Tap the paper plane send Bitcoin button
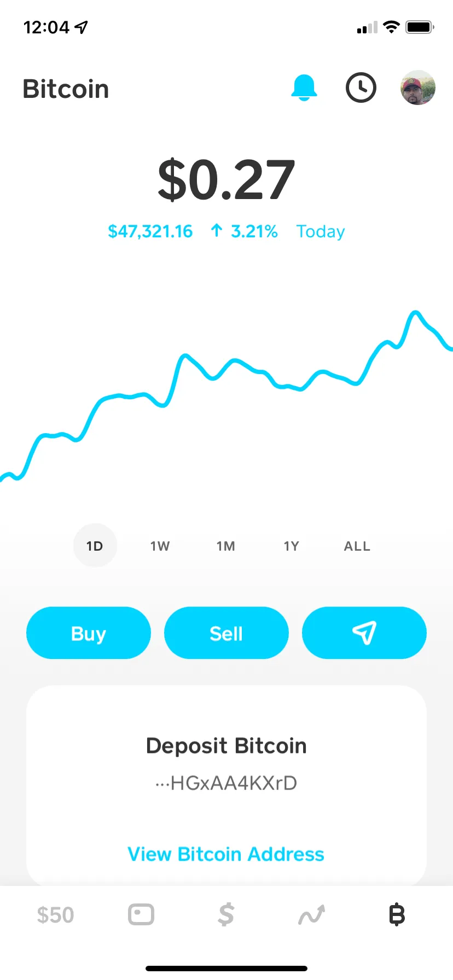 pyautogui.click(x=364, y=633)
